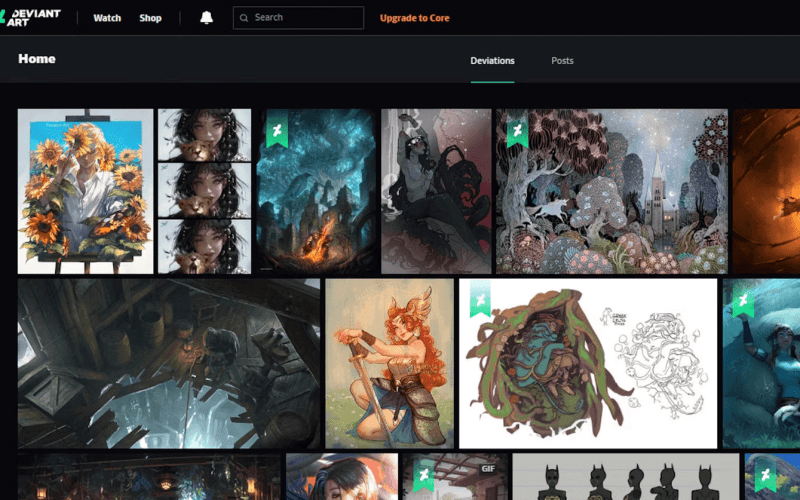Screen dimensions: 800x500
Task: Open the sunflower painting on easel artwork
Action: [x=85, y=191]
